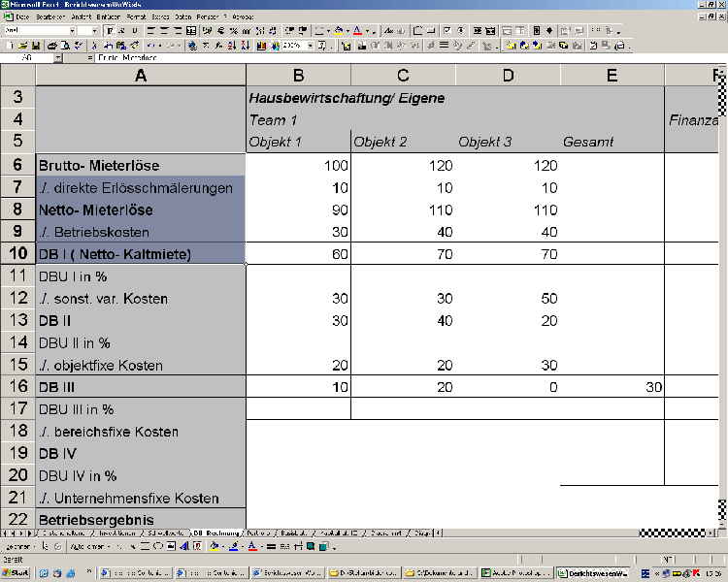This screenshot has width=728, height=582.
Task: Click the Windows Start button
Action: click(x=17, y=573)
